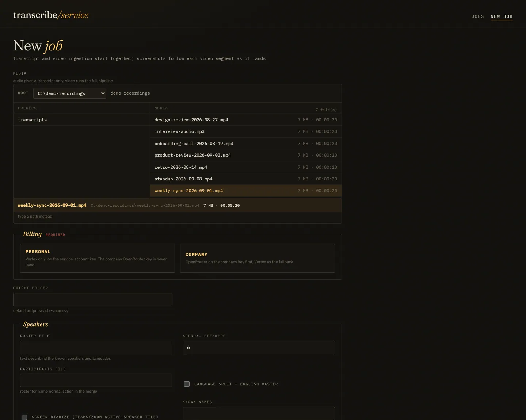Select interview-audio.mp3 file
Screen dimensions: 526x420
245,131
